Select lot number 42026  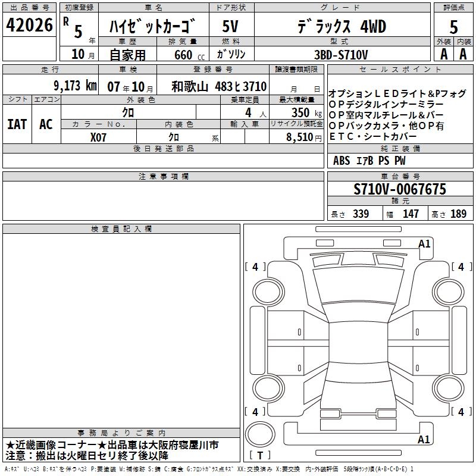click(x=29, y=25)
